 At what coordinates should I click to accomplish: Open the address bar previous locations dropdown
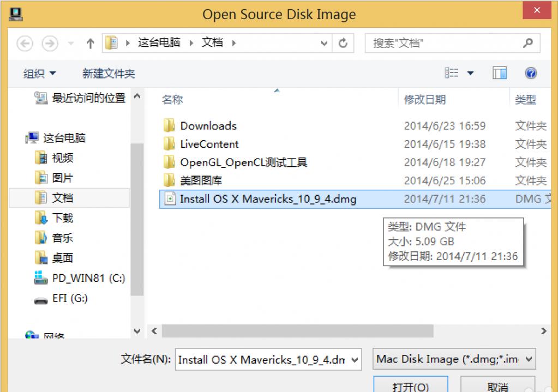click(324, 44)
